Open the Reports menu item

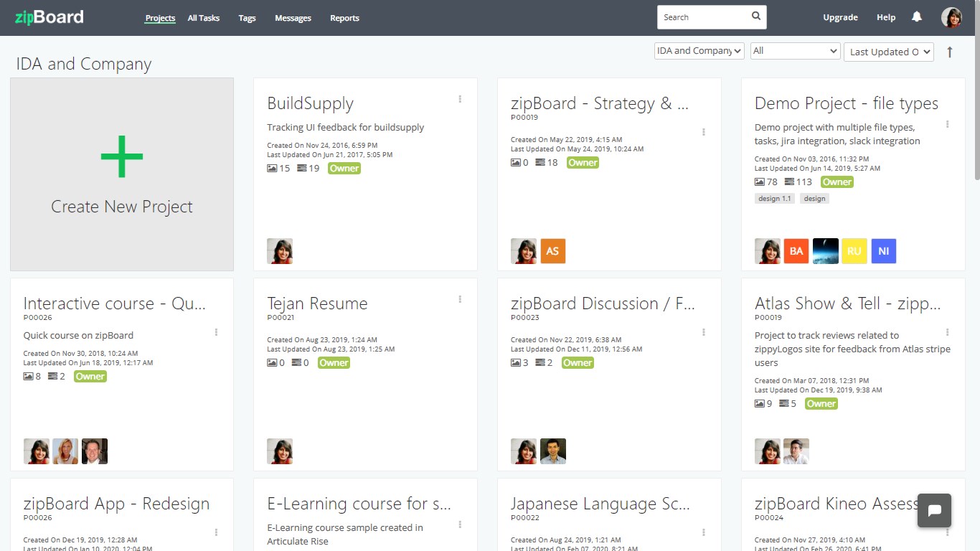coord(344,18)
